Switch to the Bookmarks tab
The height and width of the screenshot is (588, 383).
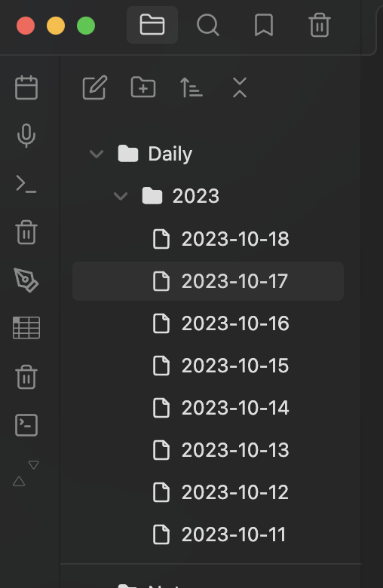[264, 25]
